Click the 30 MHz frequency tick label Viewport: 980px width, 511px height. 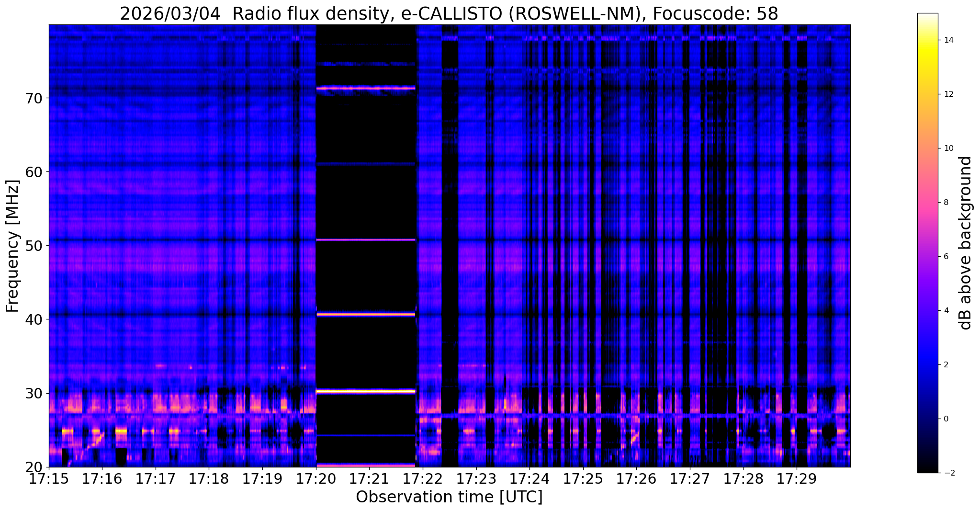[34, 393]
